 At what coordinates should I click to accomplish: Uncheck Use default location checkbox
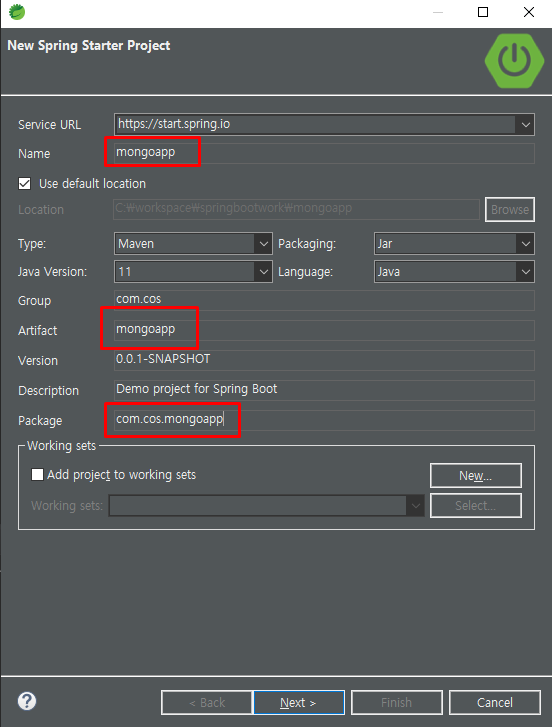click(x=25, y=184)
